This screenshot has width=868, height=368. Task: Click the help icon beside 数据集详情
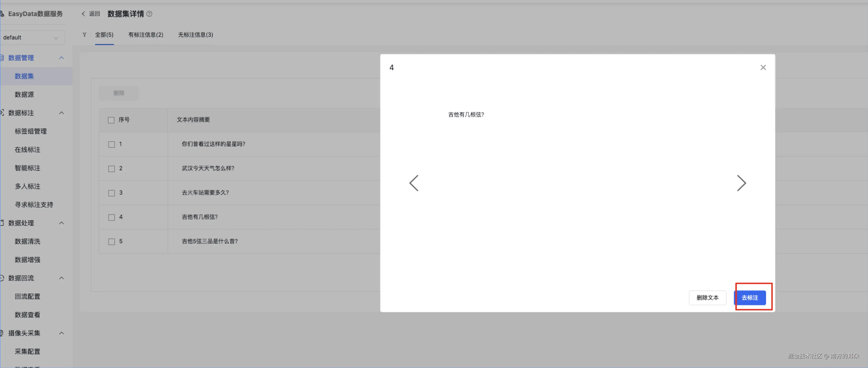click(149, 14)
